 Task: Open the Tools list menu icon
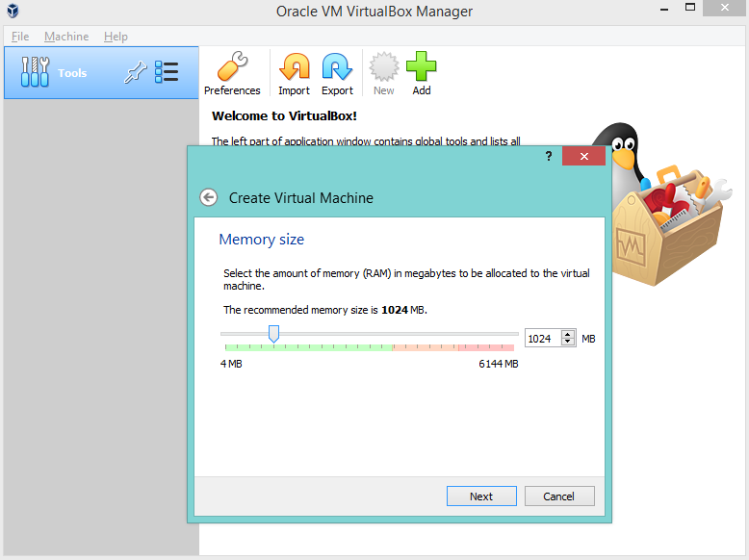[x=167, y=72]
